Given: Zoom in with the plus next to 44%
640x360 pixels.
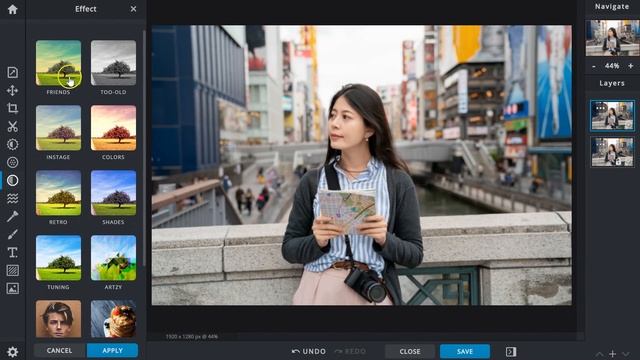Looking at the screenshot, I should coord(631,66).
